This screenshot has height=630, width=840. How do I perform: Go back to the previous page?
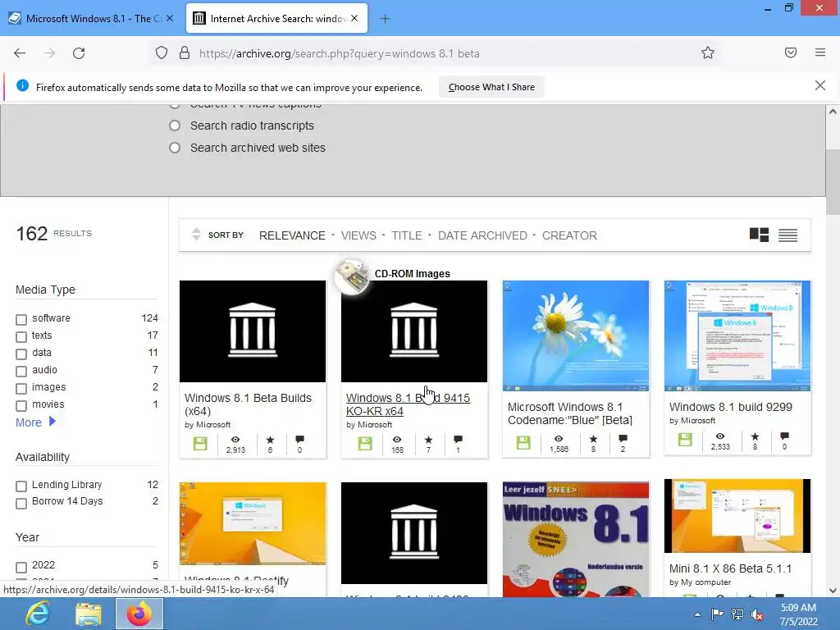point(20,53)
